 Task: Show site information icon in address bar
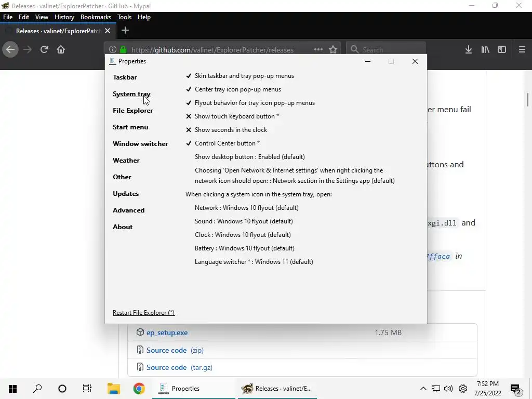[113, 49]
